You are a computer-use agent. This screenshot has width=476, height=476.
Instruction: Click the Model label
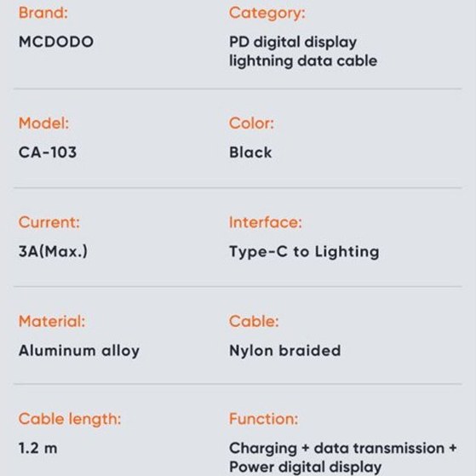point(43,123)
